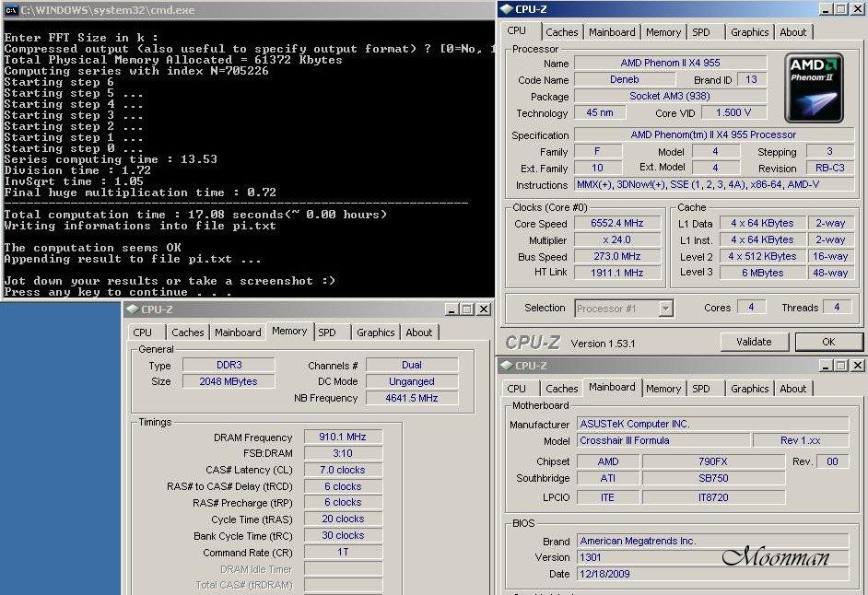Click the Cycle Time tRAS value 20 clocks
This screenshot has height=595, width=868.
click(343, 519)
